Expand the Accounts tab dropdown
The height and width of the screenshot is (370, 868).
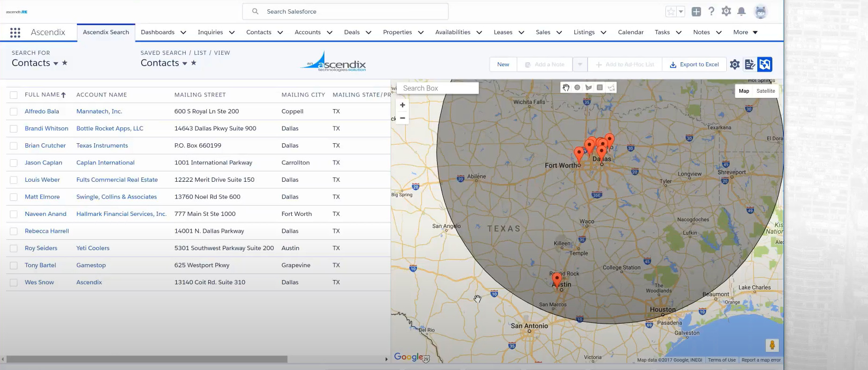pos(330,32)
